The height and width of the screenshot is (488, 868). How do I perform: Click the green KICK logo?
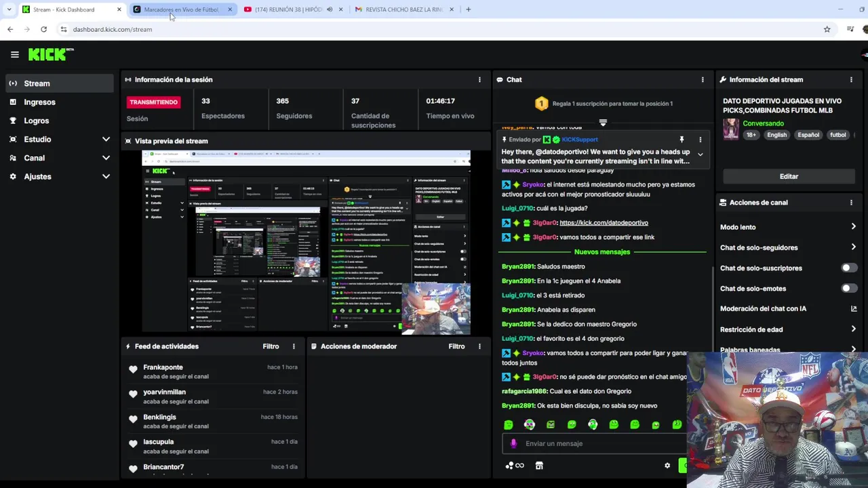[51, 54]
